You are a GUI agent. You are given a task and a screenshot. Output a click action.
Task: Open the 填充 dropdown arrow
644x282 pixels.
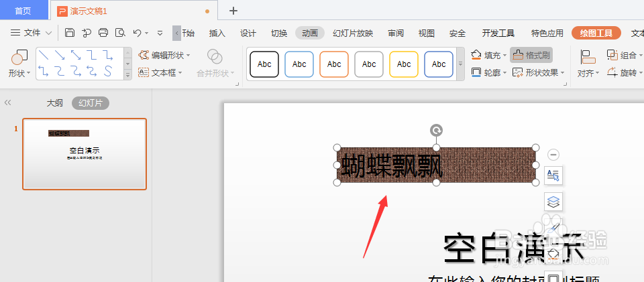504,56
